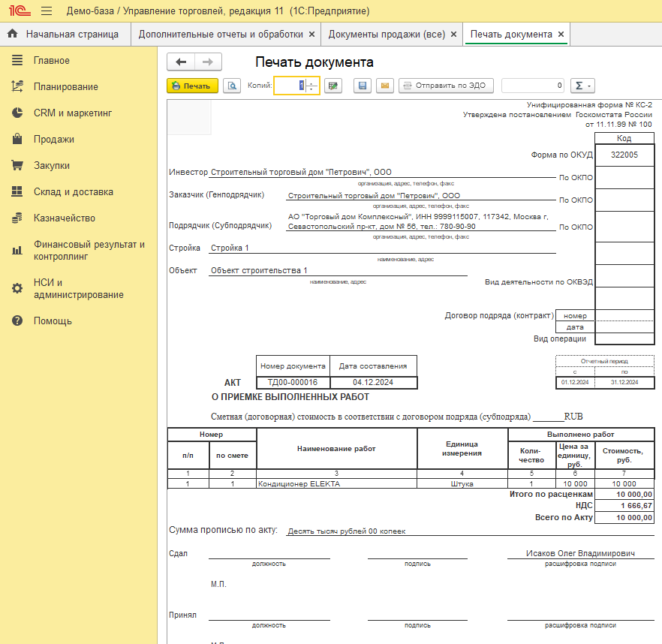Screen dimensions: 662x644
Task: Go forward using the right arrow
Action: click(x=208, y=62)
